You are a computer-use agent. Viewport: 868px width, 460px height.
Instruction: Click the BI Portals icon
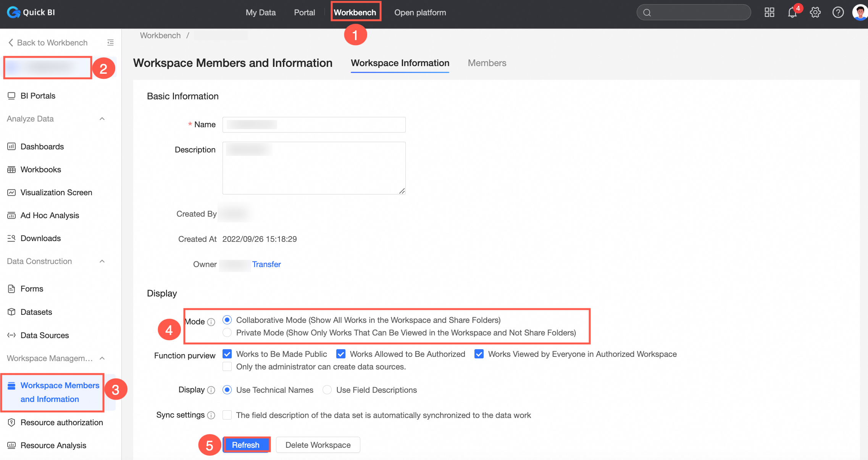click(11, 96)
